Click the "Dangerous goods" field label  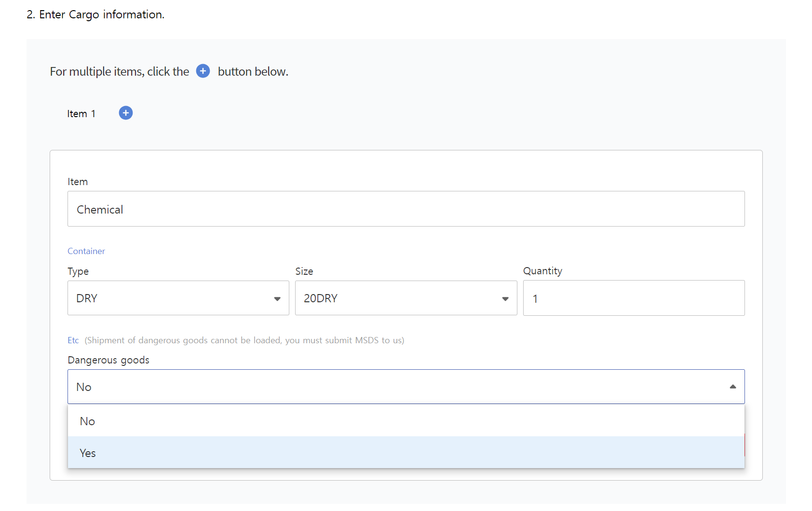tap(108, 360)
